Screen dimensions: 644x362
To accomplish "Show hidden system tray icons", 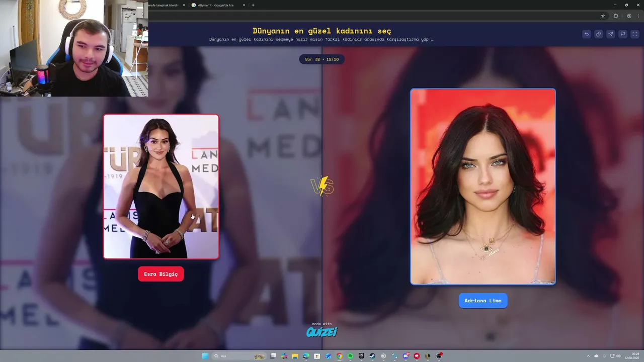I will tap(588, 356).
